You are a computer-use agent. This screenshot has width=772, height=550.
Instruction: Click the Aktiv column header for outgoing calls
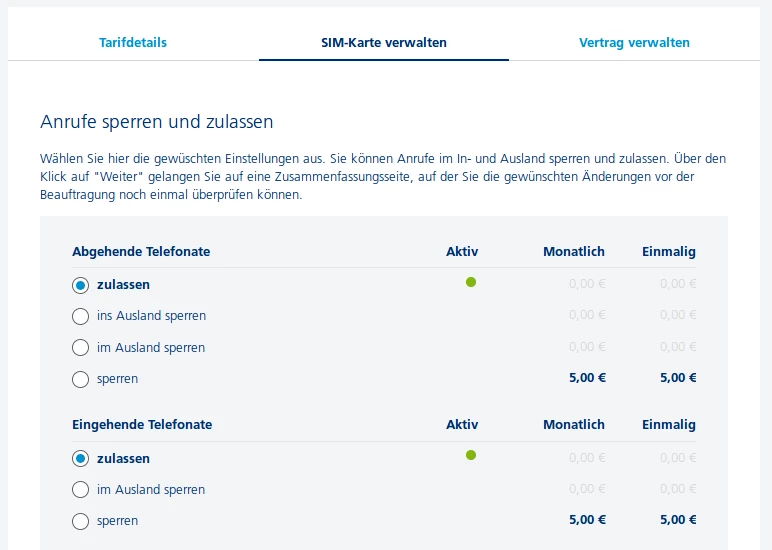pyautogui.click(x=462, y=252)
